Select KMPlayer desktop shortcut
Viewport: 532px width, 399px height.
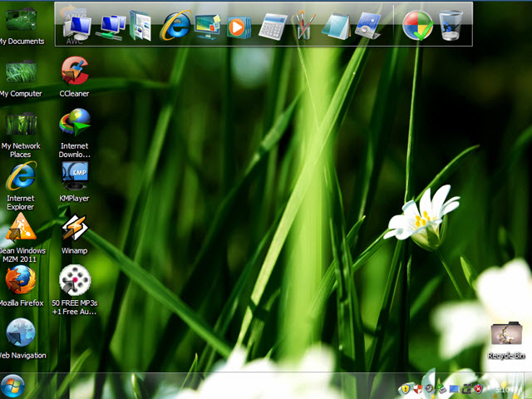click(x=74, y=182)
